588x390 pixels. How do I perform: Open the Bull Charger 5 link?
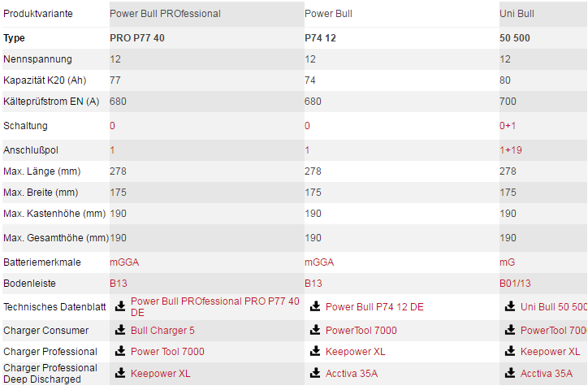[162, 331]
